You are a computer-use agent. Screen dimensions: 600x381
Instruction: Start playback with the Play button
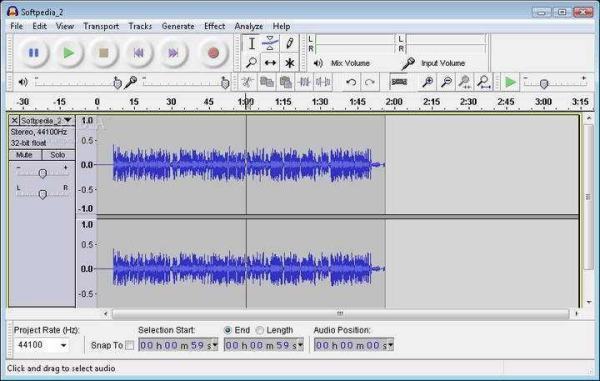click(69, 53)
